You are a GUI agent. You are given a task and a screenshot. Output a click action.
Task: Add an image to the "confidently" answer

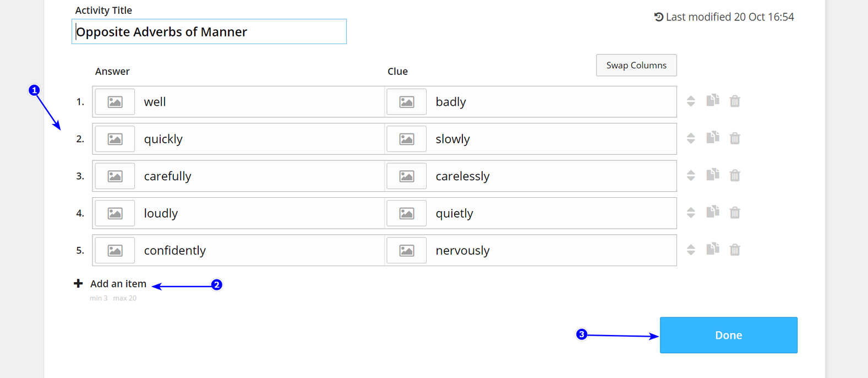[x=114, y=250]
